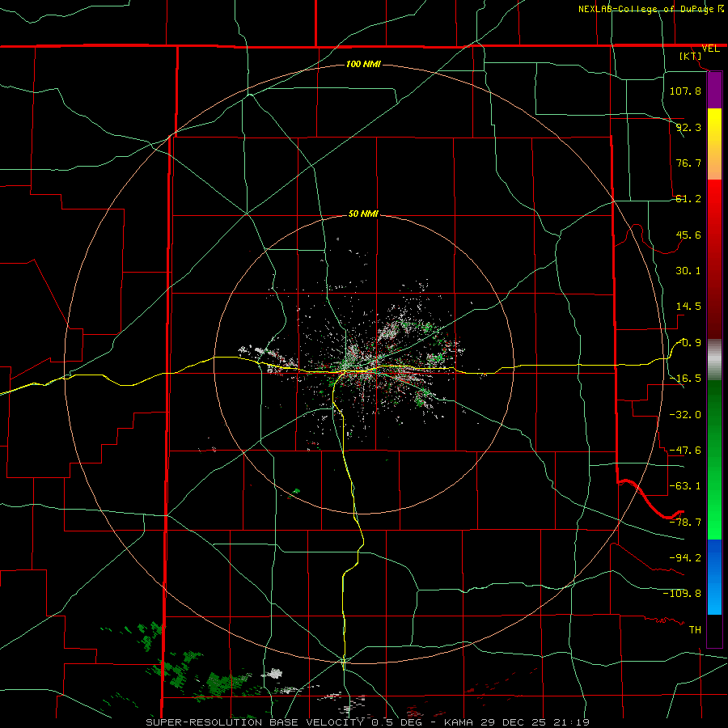Click the [KT] units label
The height and width of the screenshot is (728, 728).
691,56
